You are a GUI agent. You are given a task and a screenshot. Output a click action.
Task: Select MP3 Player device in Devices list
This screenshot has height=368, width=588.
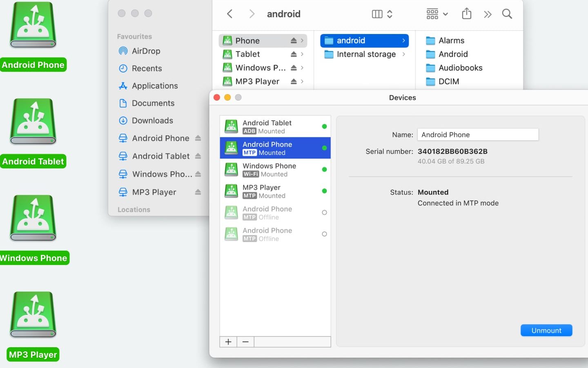(275, 191)
